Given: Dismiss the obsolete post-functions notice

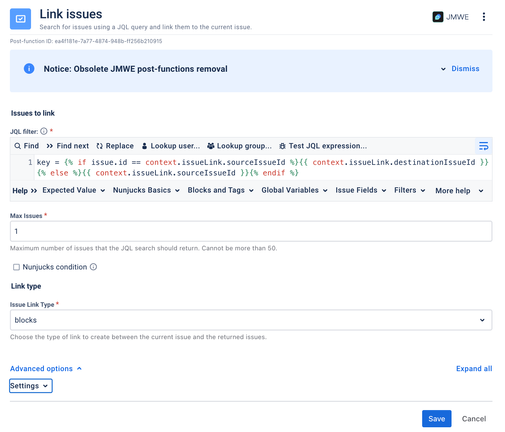Looking at the screenshot, I should [465, 69].
